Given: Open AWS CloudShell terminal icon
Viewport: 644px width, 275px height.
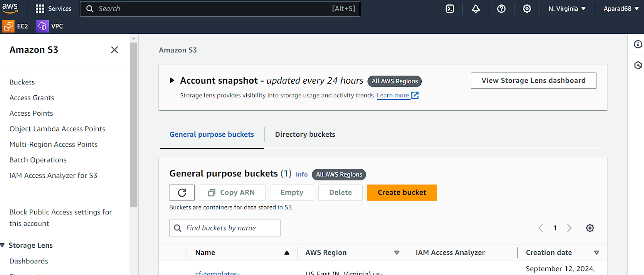Looking at the screenshot, I should [x=450, y=8].
